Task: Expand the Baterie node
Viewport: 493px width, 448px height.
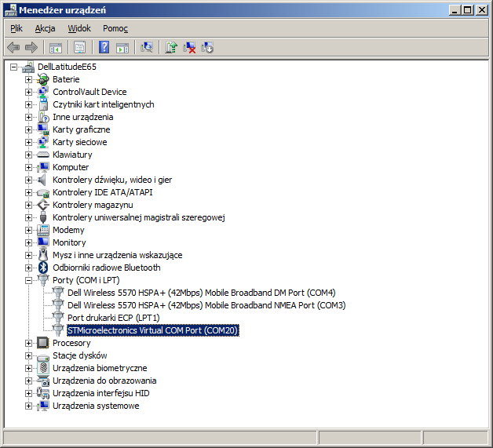Action: pos(28,79)
